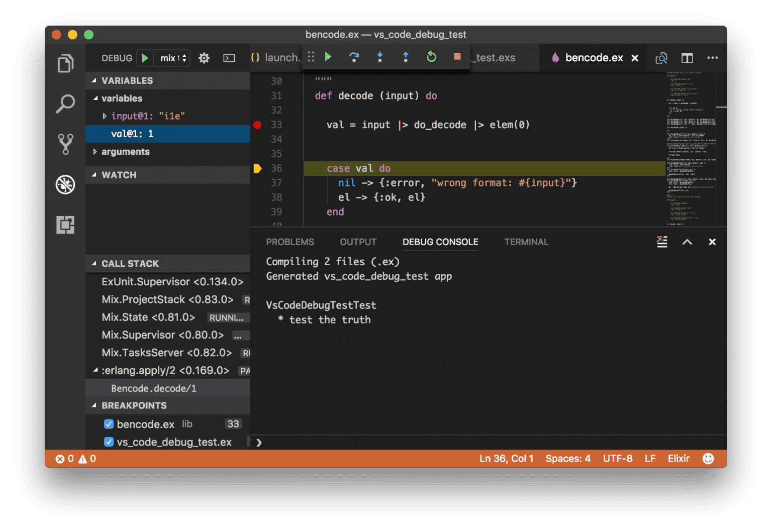
Task: Switch to the OUTPUT tab
Action: coord(358,242)
